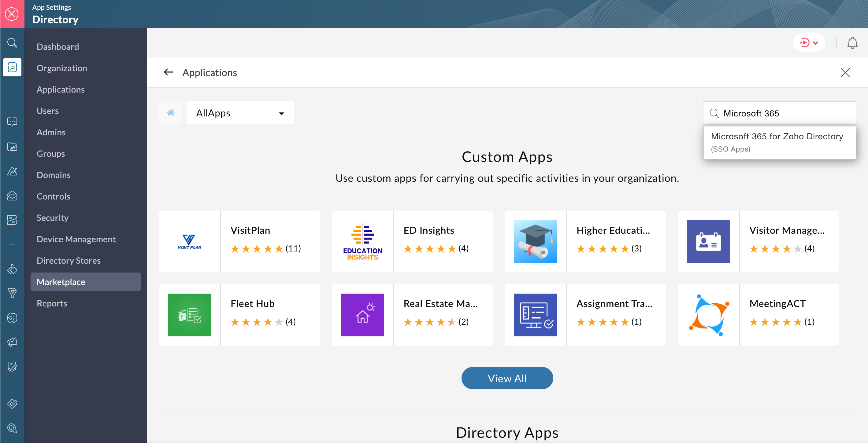This screenshot has height=443, width=868.
Task: Click the red circular X icon top-left
Action: click(x=12, y=14)
